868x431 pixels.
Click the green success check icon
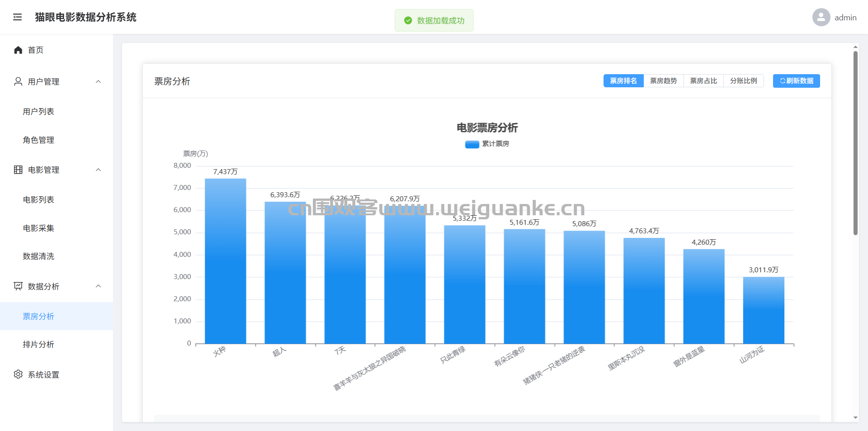pyautogui.click(x=408, y=20)
